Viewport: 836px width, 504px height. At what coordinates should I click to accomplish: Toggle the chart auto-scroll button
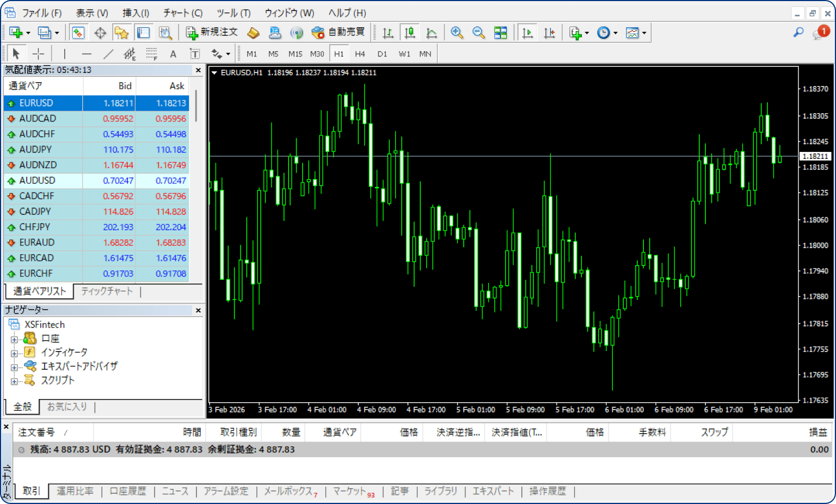[x=527, y=33]
